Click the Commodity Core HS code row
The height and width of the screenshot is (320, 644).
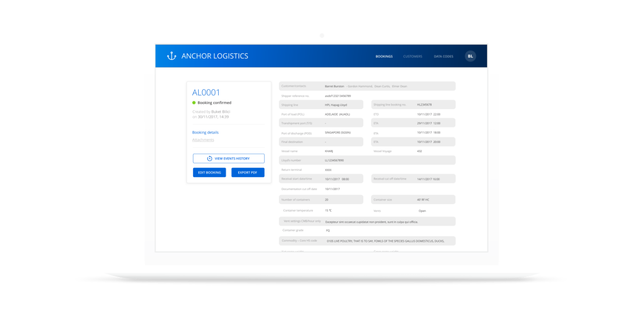(x=367, y=241)
